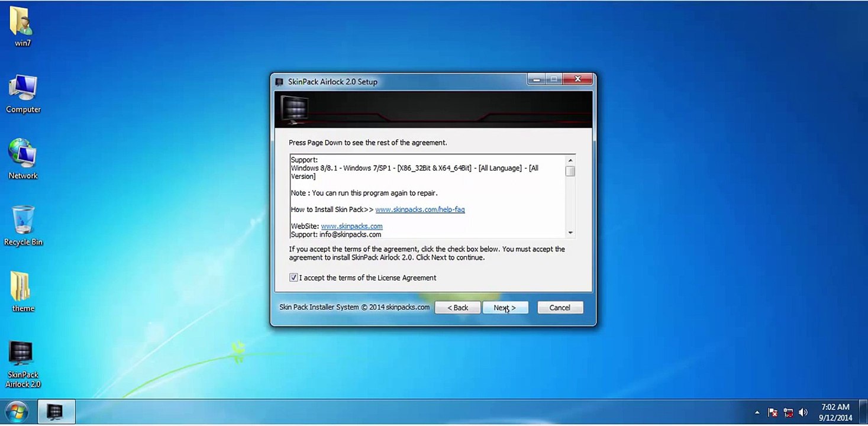Select the Recycle Bin icon
Viewport: 868px width, 426px height.
point(23,226)
